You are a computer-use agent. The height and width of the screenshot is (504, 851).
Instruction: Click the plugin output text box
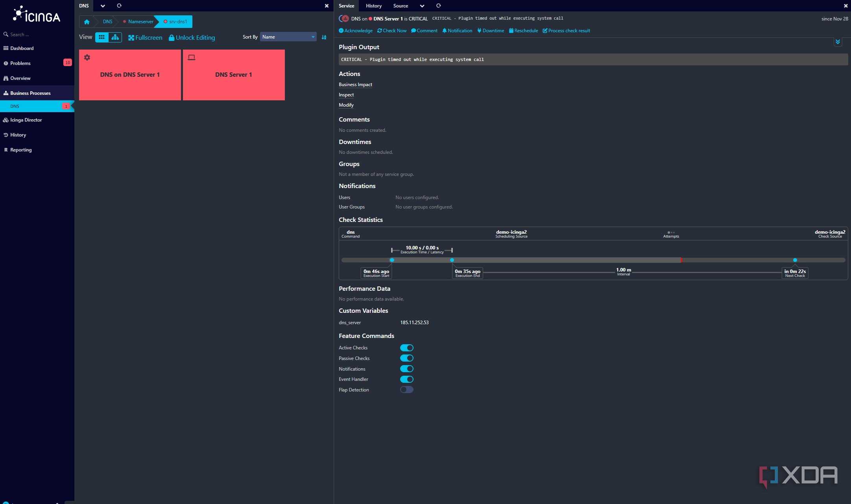(593, 59)
